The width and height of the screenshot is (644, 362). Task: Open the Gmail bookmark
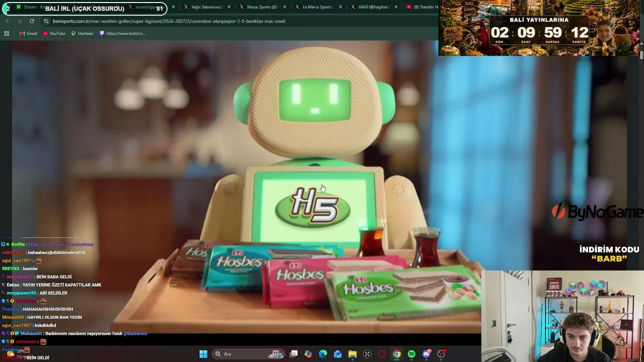tap(28, 33)
